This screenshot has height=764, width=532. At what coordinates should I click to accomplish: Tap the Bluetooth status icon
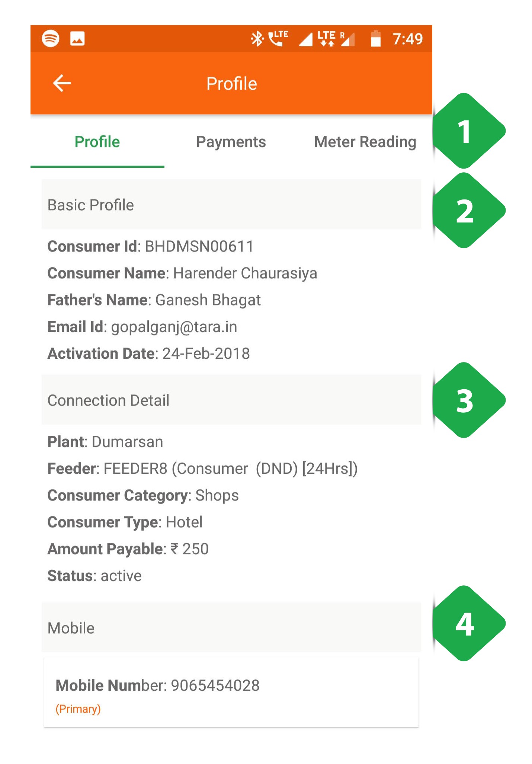point(257,39)
